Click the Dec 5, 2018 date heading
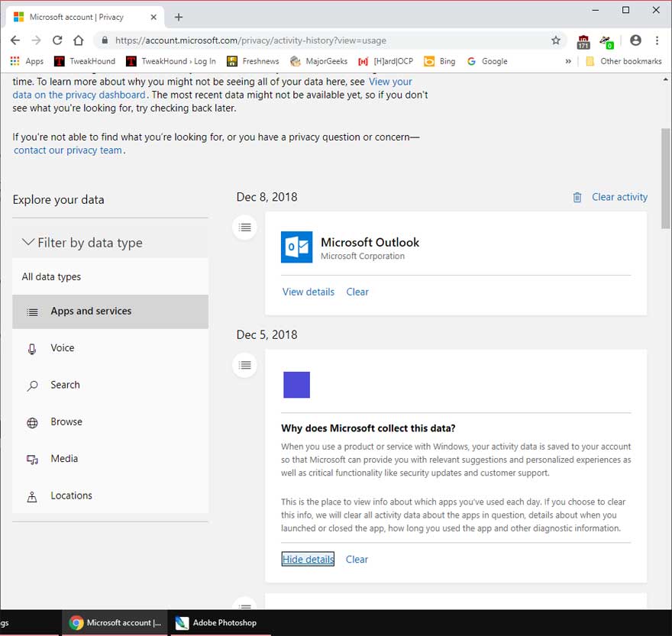The image size is (672, 636). tap(267, 334)
